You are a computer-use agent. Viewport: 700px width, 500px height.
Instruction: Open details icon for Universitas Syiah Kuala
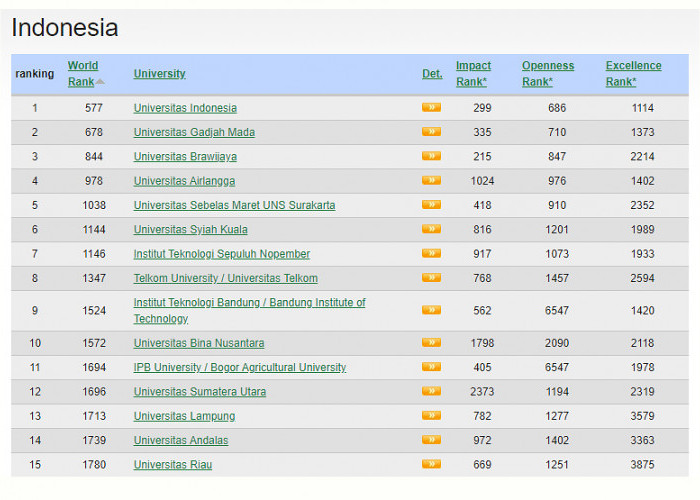coord(431,229)
